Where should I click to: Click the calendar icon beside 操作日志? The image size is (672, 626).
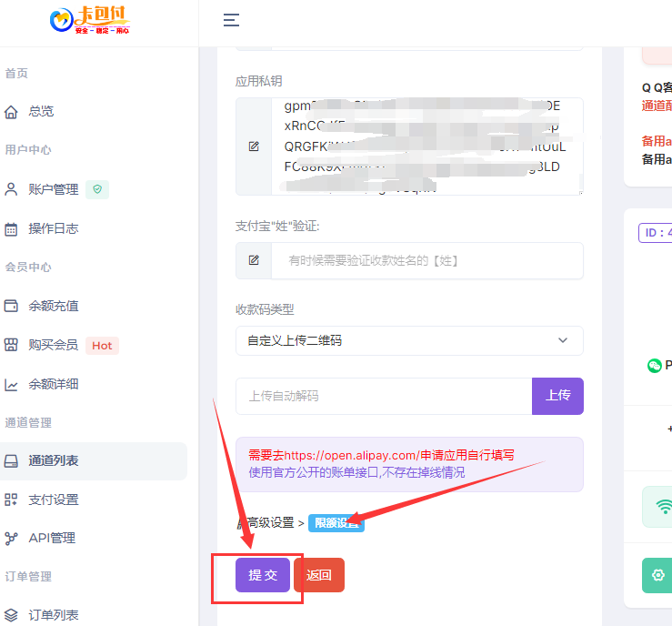click(11, 229)
